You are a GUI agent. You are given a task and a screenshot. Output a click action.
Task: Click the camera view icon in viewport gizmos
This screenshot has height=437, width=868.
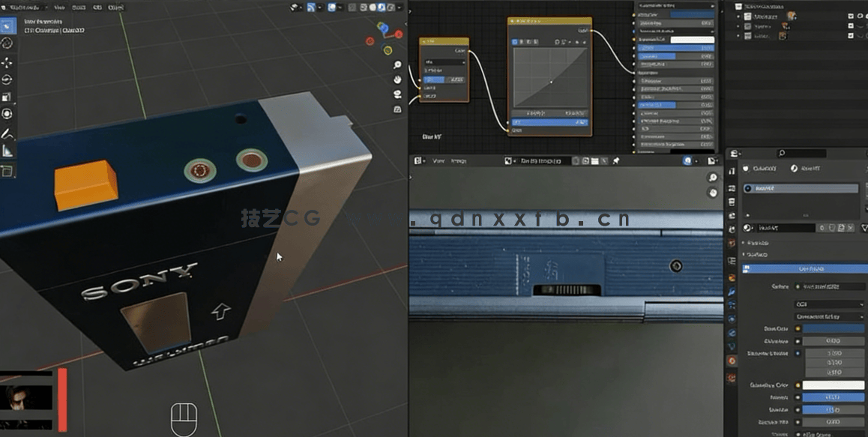click(397, 94)
